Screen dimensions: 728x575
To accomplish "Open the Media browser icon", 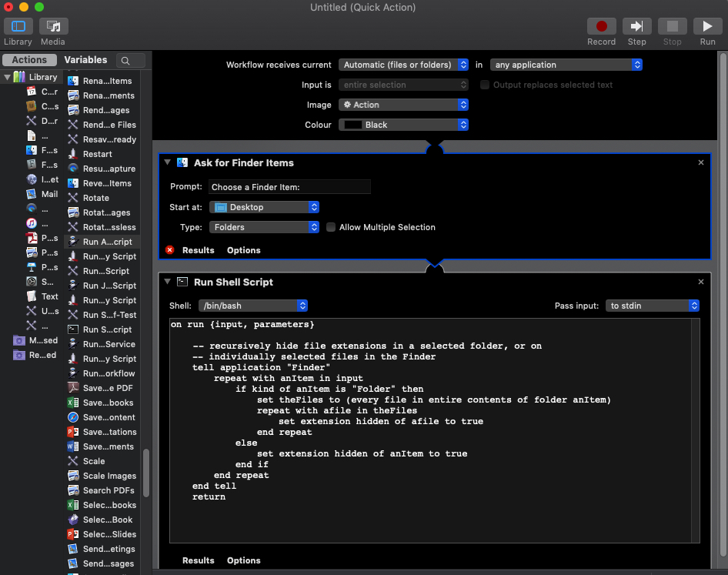I will (x=53, y=26).
